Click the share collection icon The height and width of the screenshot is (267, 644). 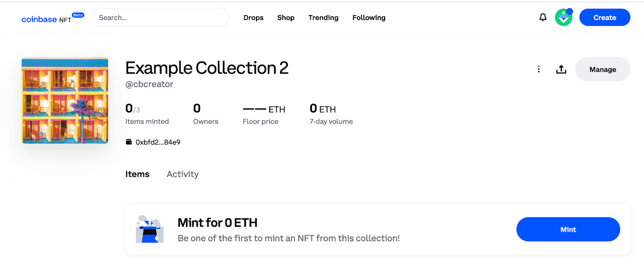(561, 69)
